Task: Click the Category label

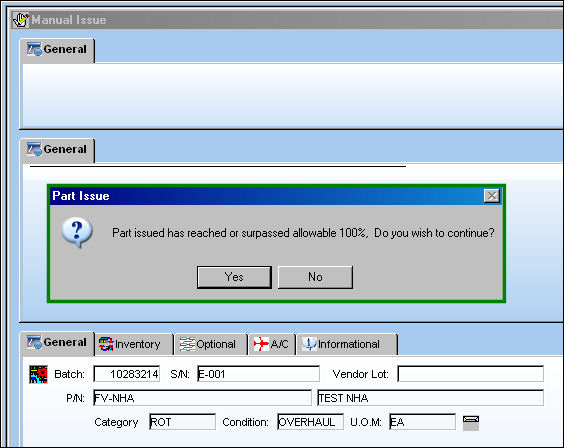Action: coord(116,422)
